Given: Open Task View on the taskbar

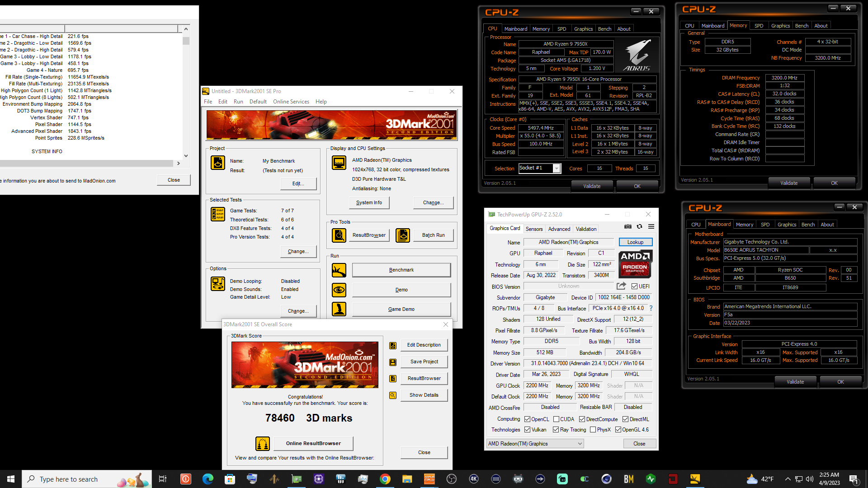Looking at the screenshot, I should coord(163,479).
